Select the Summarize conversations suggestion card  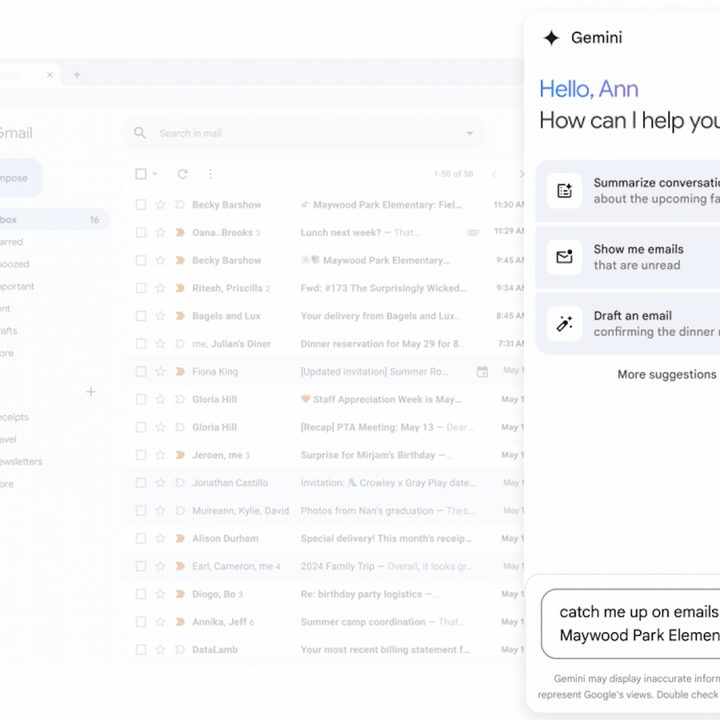pos(628,191)
